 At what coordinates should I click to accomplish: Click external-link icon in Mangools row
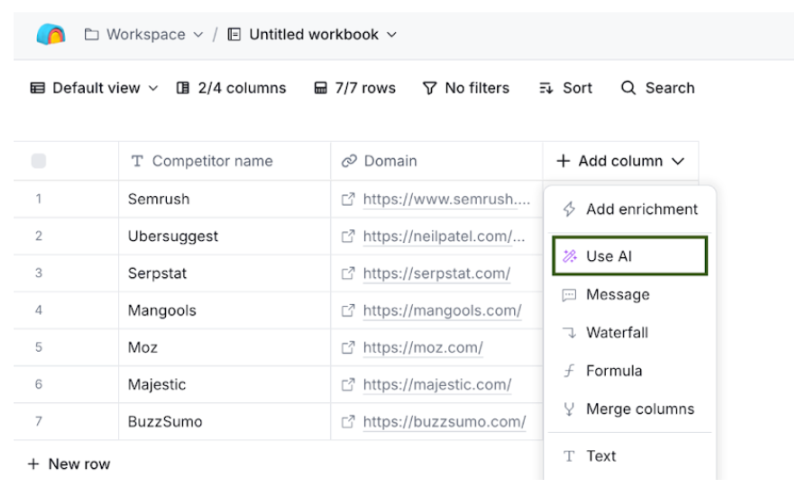pos(348,310)
